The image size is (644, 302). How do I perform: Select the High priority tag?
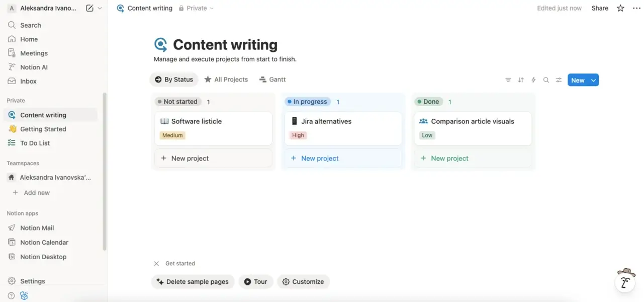(x=298, y=135)
